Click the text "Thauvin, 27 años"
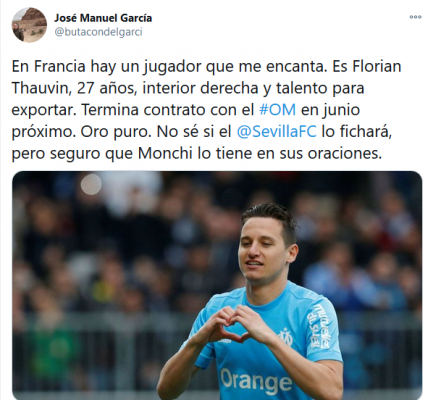This screenshot has width=433, height=400. [x=74, y=88]
